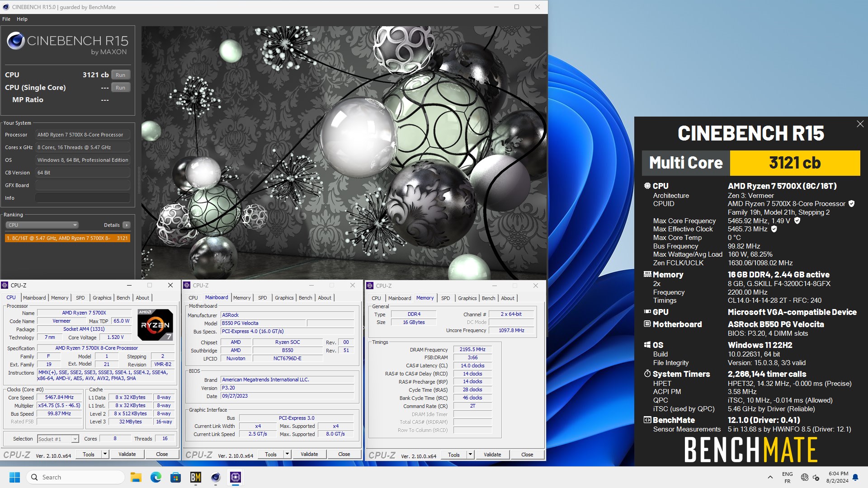The width and height of the screenshot is (868, 488).
Task: Click the OS Windows icon in BenchMate panel
Action: [x=647, y=345]
